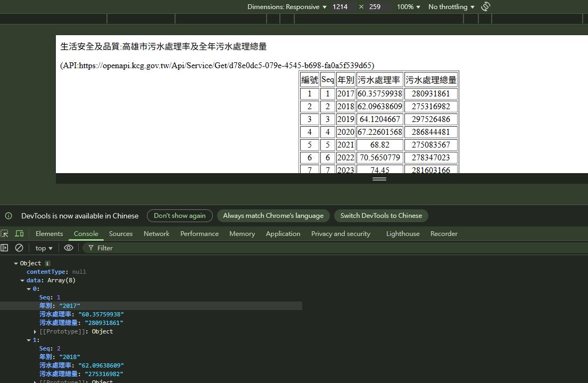Click the 編號 table header on page

[310, 79]
